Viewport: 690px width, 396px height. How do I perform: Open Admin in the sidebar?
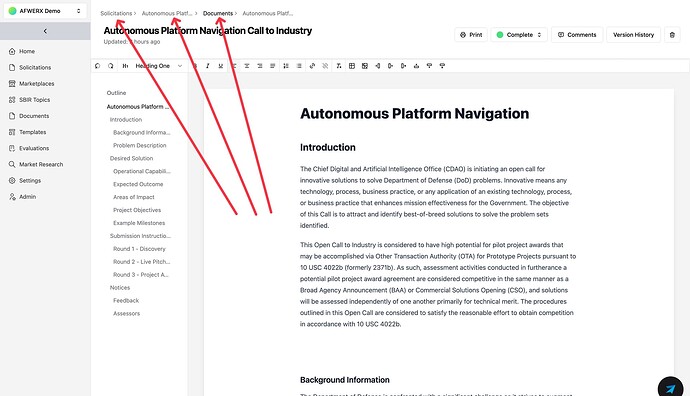(x=27, y=197)
